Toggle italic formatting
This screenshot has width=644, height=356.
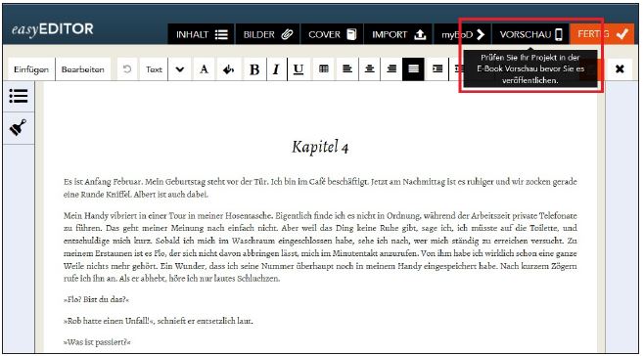point(276,69)
